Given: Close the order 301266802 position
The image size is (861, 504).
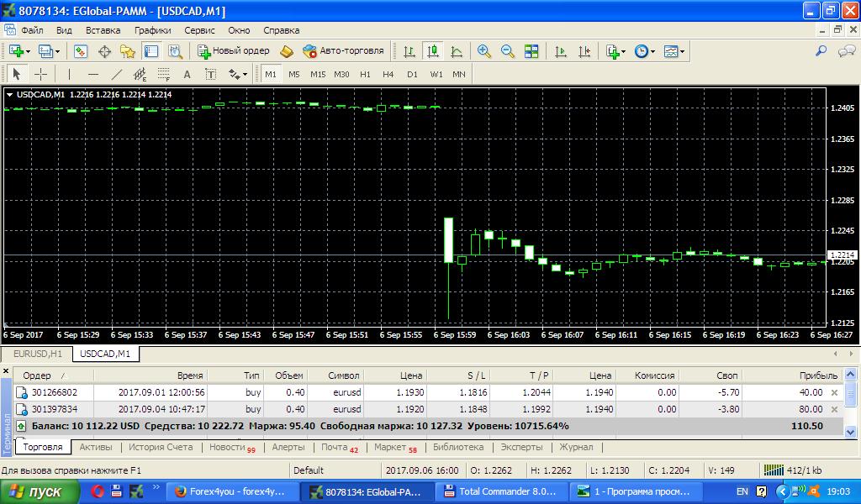Looking at the screenshot, I should click(x=834, y=392).
